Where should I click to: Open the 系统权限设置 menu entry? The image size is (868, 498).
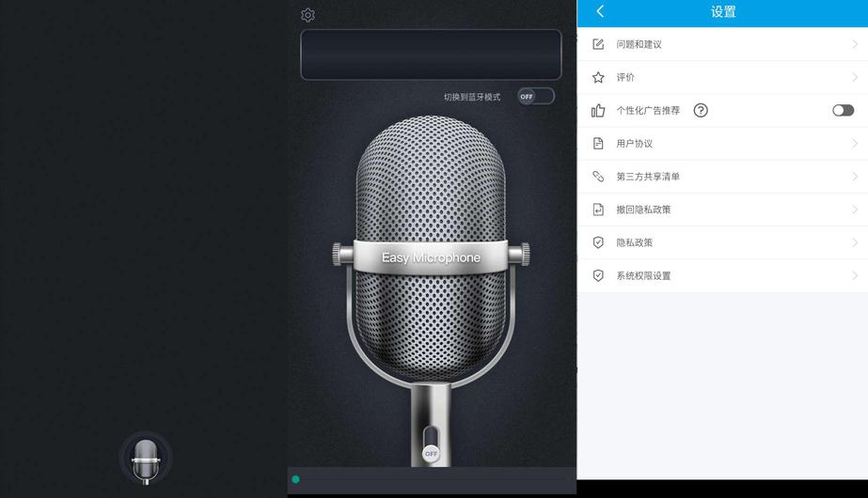coord(722,275)
